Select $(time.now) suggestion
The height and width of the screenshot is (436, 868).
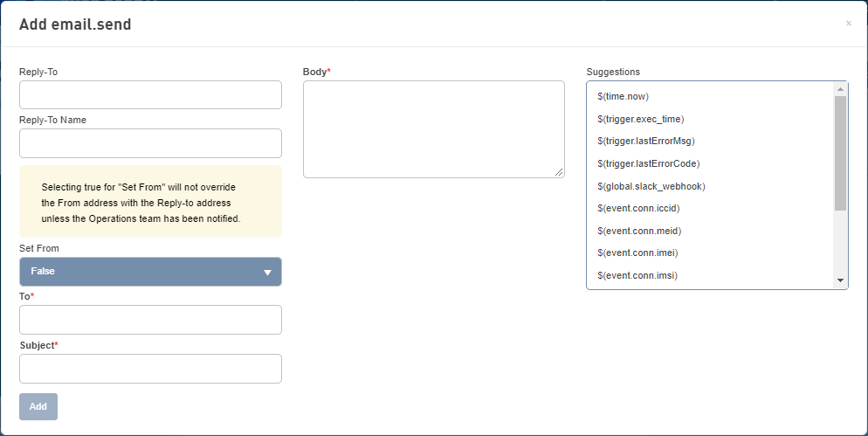pyautogui.click(x=623, y=96)
